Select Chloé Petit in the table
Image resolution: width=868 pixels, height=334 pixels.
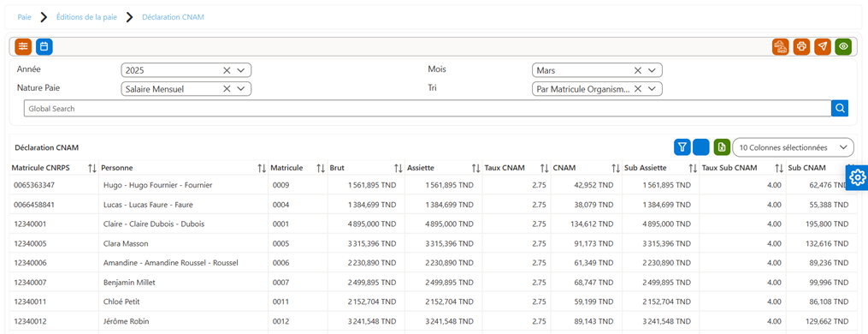point(121,301)
